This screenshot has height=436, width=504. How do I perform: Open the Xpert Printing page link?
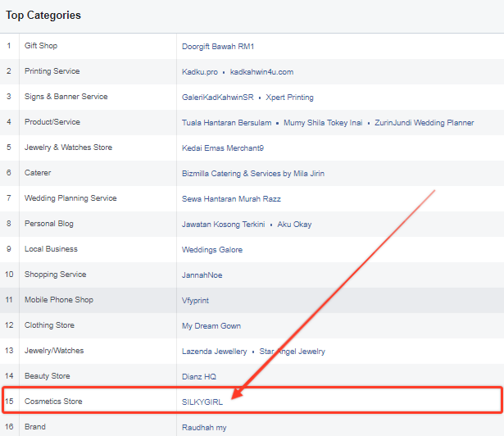289,97
